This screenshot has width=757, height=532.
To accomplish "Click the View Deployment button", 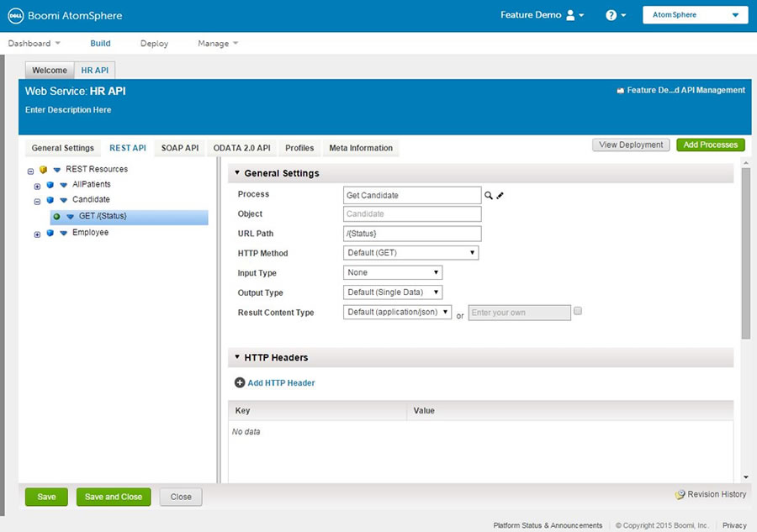I will click(631, 145).
